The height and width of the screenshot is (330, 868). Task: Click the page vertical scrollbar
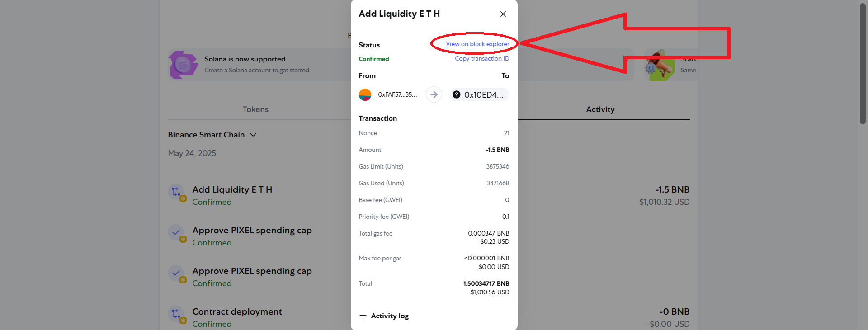click(x=863, y=63)
